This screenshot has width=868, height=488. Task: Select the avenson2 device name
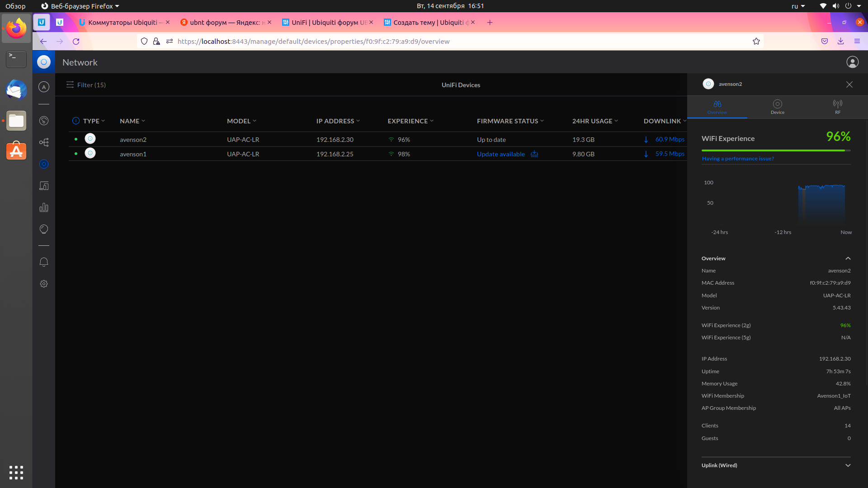[x=133, y=140]
